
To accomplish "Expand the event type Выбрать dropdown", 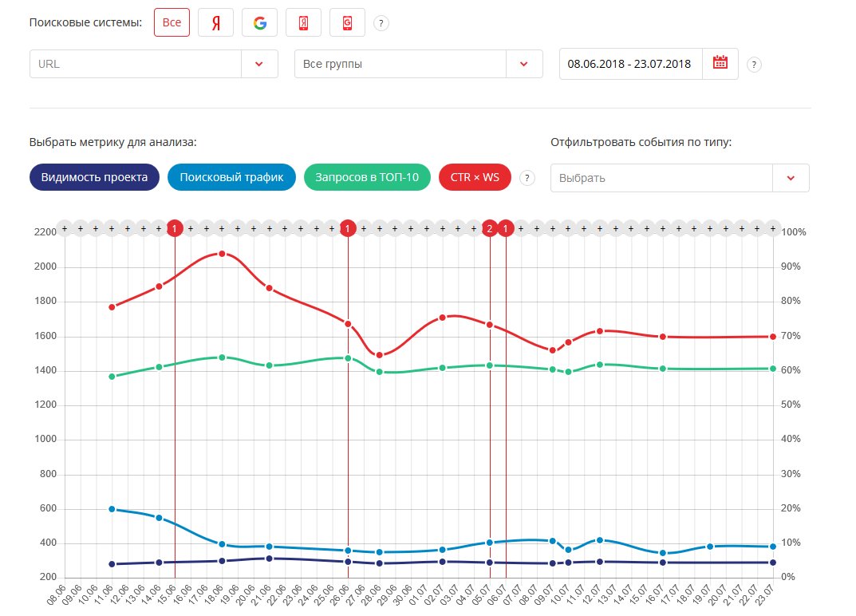I will click(x=791, y=178).
